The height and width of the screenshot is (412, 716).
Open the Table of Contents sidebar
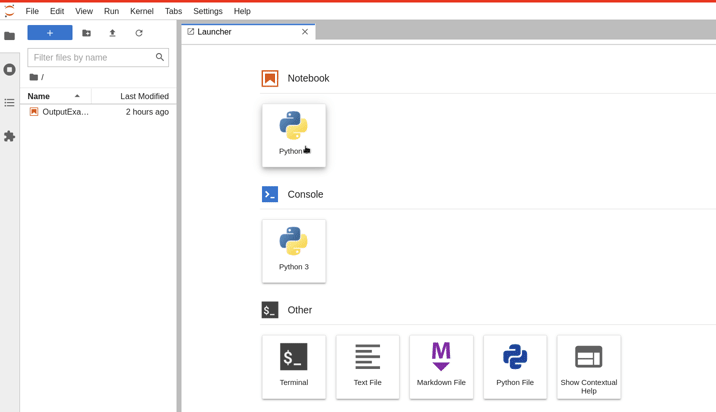9,103
